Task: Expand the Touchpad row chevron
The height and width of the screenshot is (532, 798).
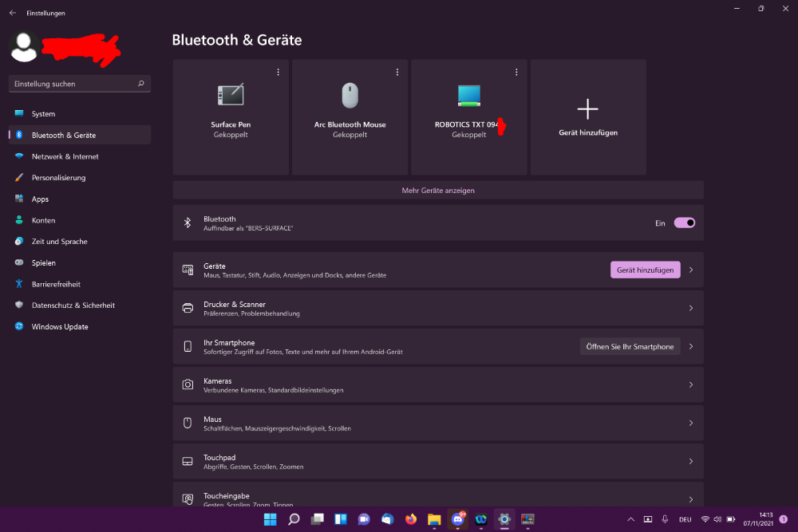Action: (691, 461)
